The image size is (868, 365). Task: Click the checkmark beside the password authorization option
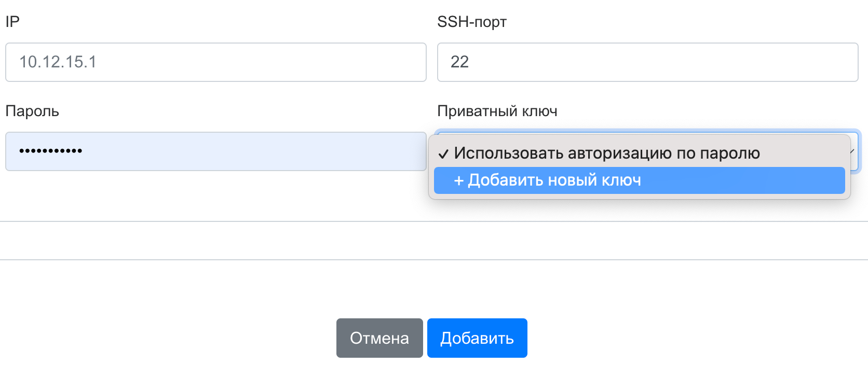point(443,154)
